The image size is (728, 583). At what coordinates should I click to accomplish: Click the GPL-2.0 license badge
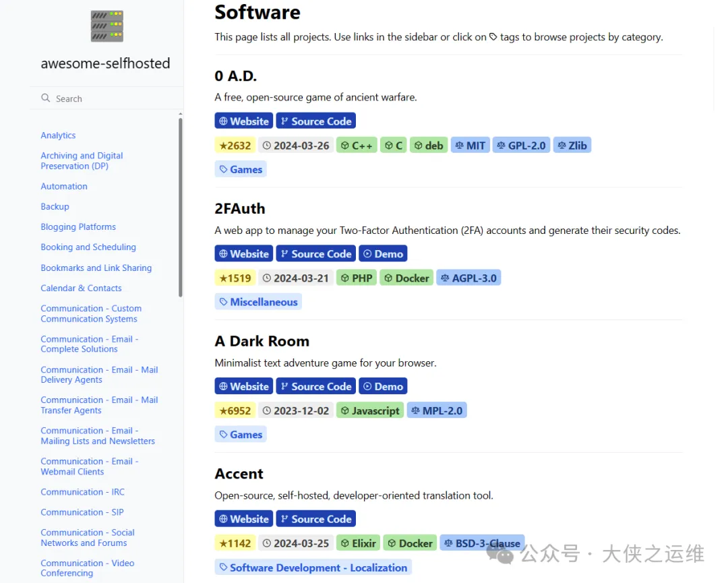coord(521,146)
